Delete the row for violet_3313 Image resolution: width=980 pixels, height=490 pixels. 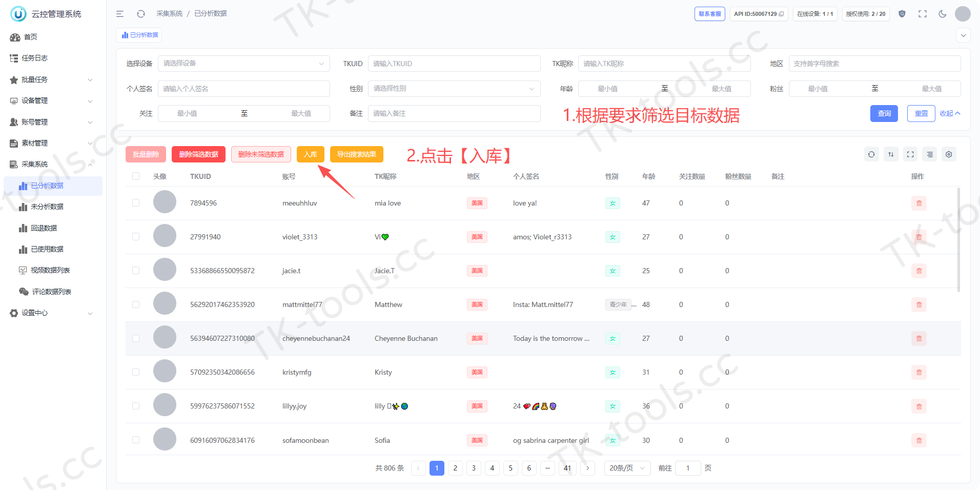click(x=919, y=237)
